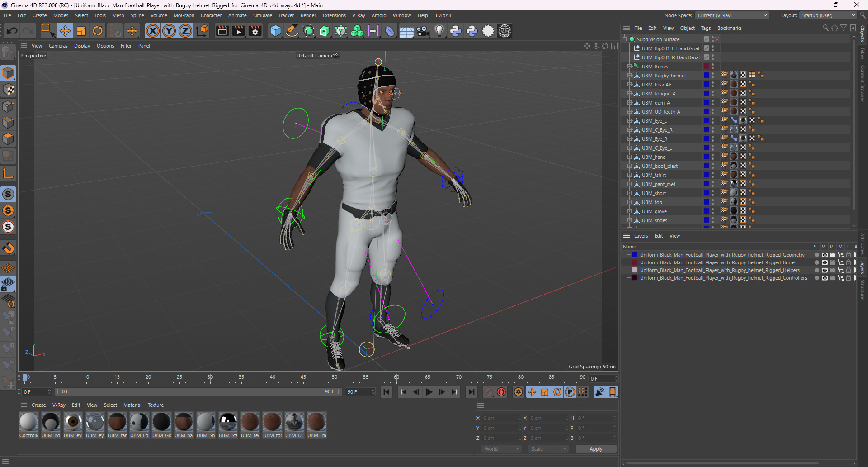
Task: Click the pink Helpers layer color swatch
Action: tap(635, 270)
